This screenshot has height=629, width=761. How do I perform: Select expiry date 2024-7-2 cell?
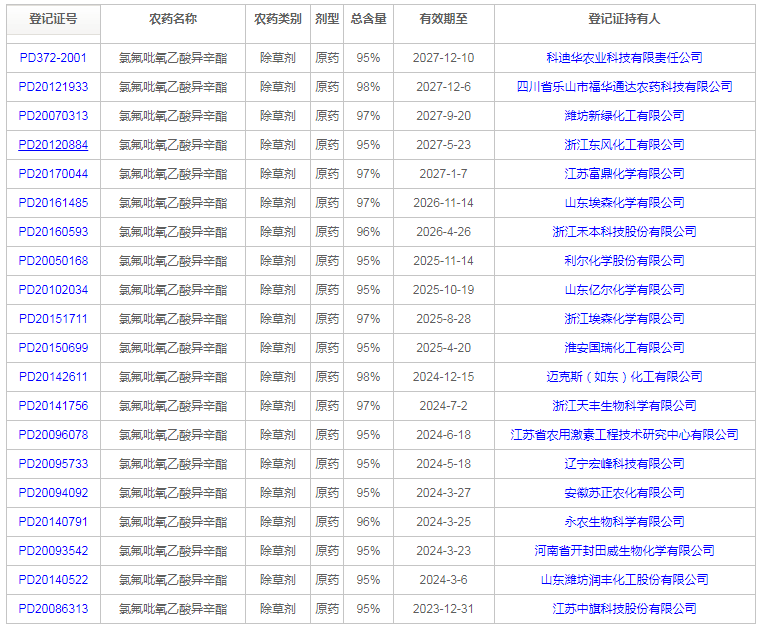[444, 406]
